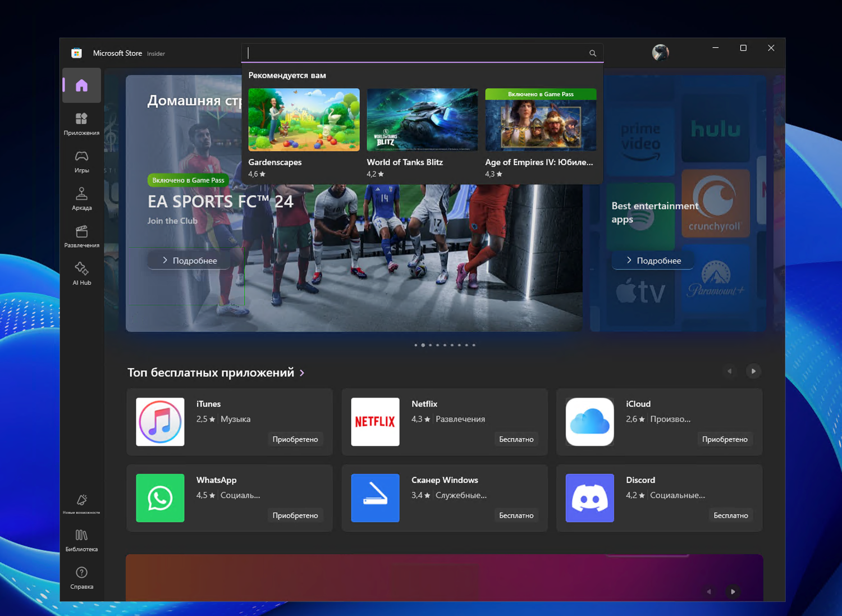This screenshot has height=616, width=842.
Task: Open the Игры section in sidebar
Action: [x=82, y=162]
